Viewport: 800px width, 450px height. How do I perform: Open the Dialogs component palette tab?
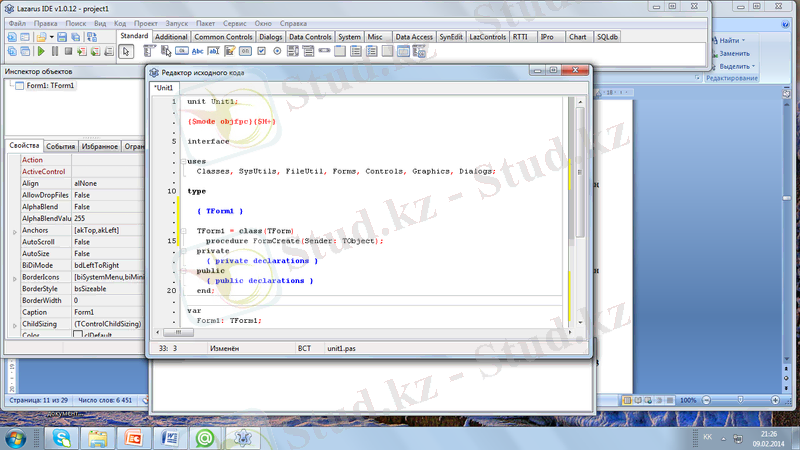(x=270, y=37)
